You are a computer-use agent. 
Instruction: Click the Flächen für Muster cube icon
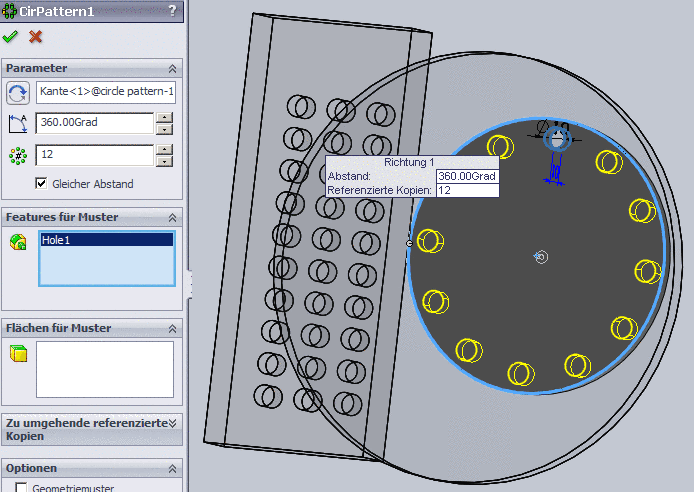pyautogui.click(x=18, y=354)
